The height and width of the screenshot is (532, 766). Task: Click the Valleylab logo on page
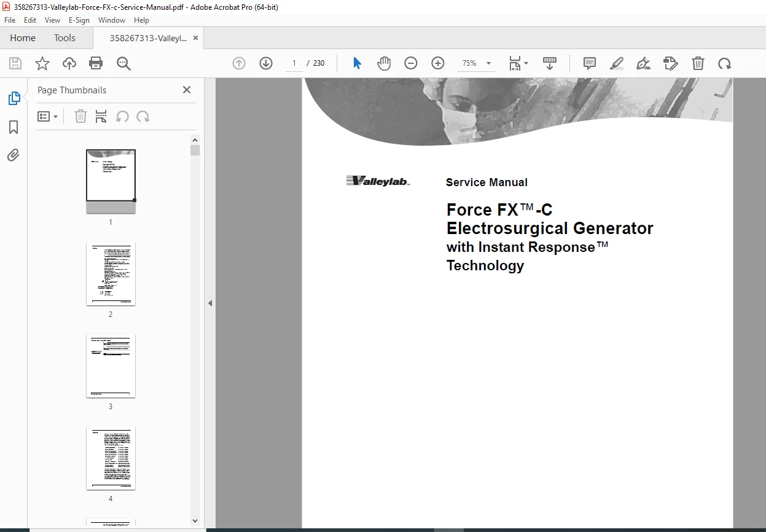coord(378,181)
